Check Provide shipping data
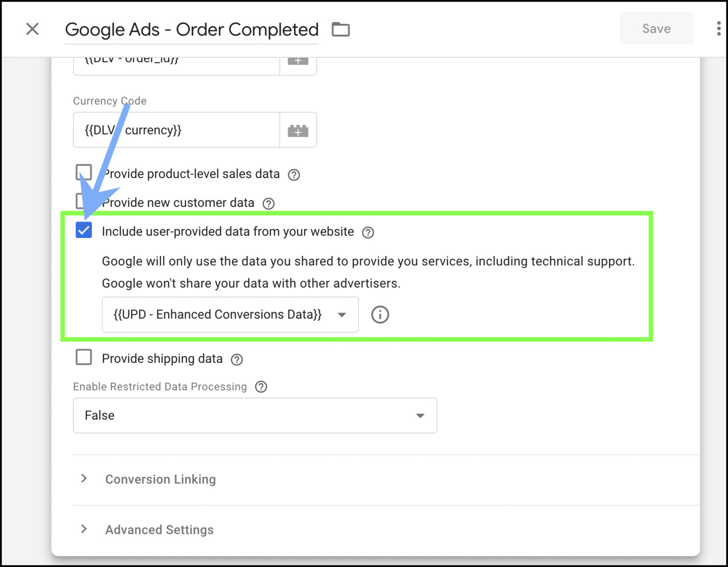The image size is (728, 567). (x=84, y=357)
